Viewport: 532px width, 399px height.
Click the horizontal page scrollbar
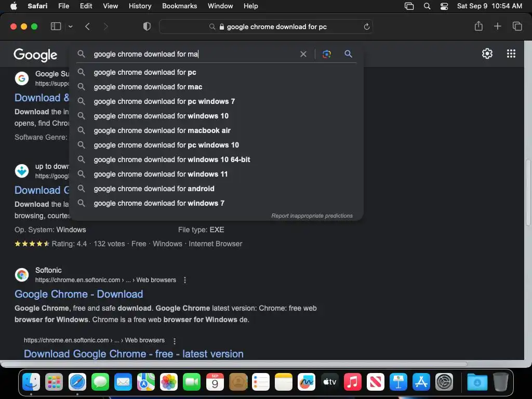[x=234, y=364]
